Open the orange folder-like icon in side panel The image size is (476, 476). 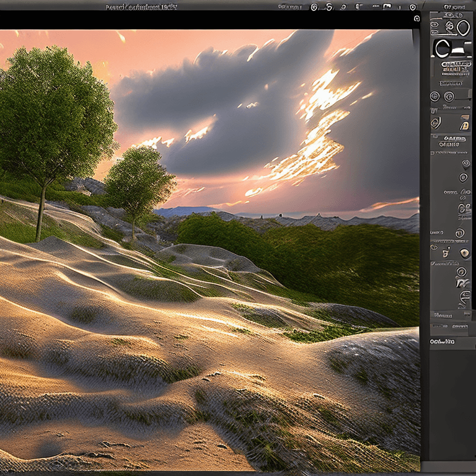(x=464, y=123)
